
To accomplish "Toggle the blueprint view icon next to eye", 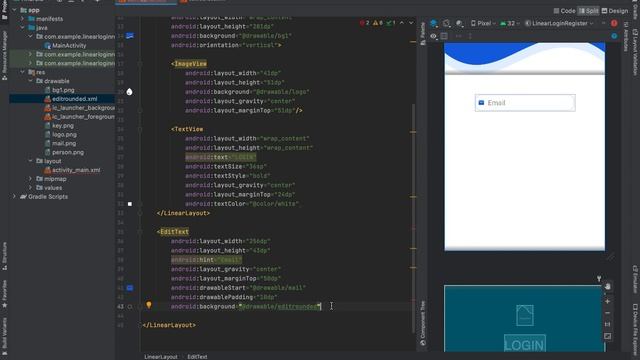I will click(444, 36).
